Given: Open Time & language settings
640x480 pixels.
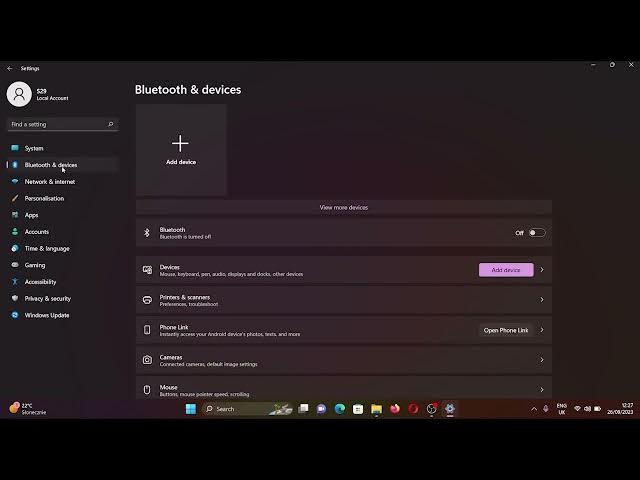Looking at the screenshot, I should pos(63,249).
